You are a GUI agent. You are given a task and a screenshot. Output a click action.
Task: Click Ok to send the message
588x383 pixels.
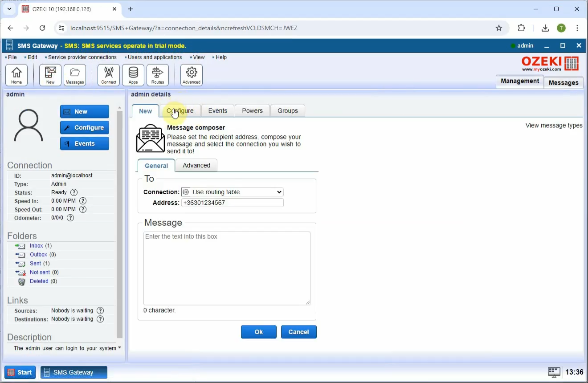(258, 332)
